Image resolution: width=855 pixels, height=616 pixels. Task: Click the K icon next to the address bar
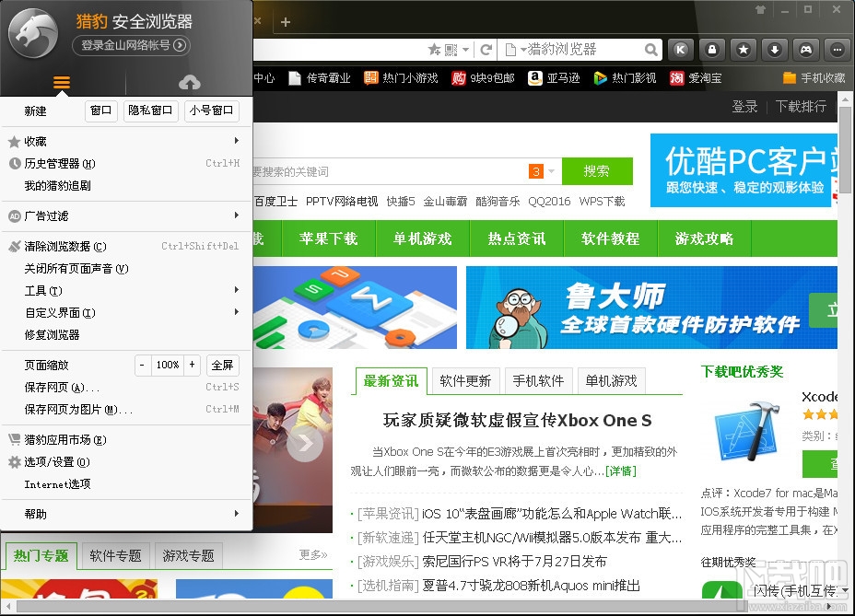680,49
